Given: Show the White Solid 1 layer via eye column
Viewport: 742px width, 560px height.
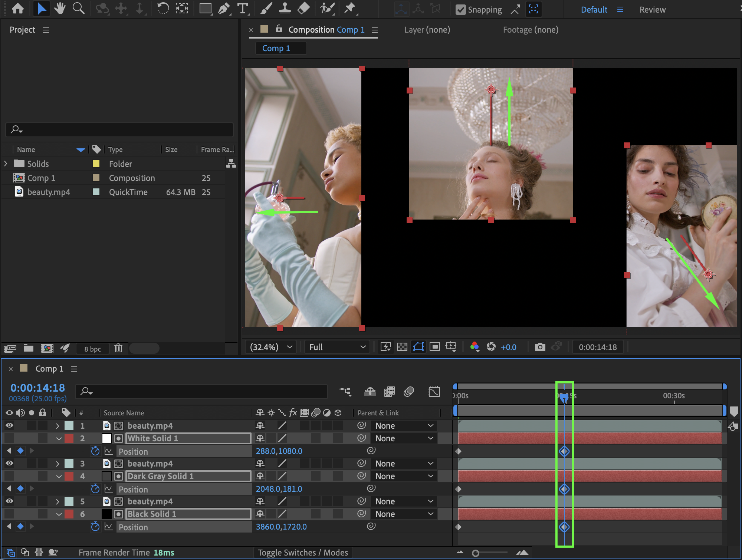Looking at the screenshot, I should pyautogui.click(x=9, y=438).
